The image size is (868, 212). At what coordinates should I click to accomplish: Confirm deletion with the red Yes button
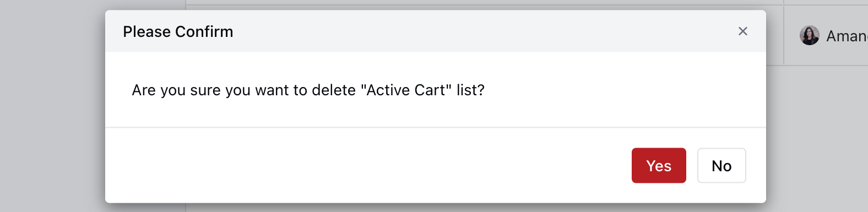[x=659, y=165]
